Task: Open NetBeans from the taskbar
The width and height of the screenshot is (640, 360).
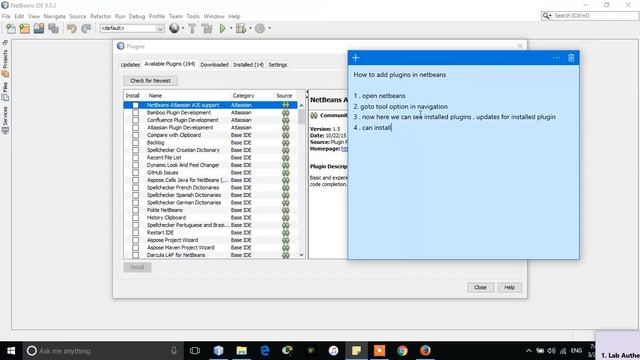Action: point(219,351)
